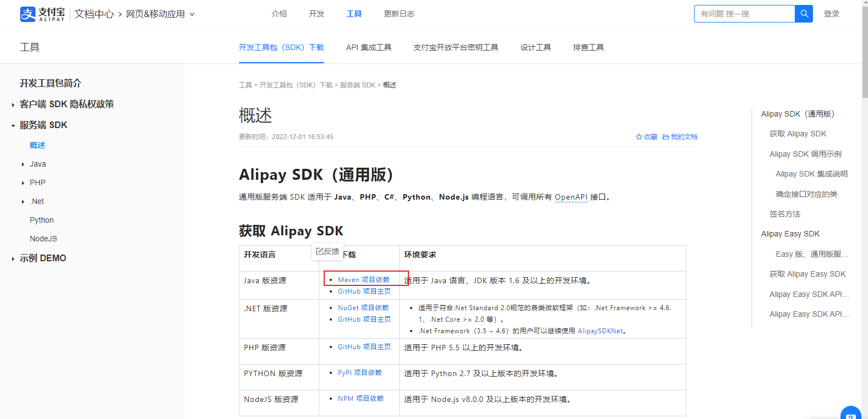Open GitHub 项目主页 link in .NET row
This screenshot has height=419, width=868.
pyautogui.click(x=364, y=319)
